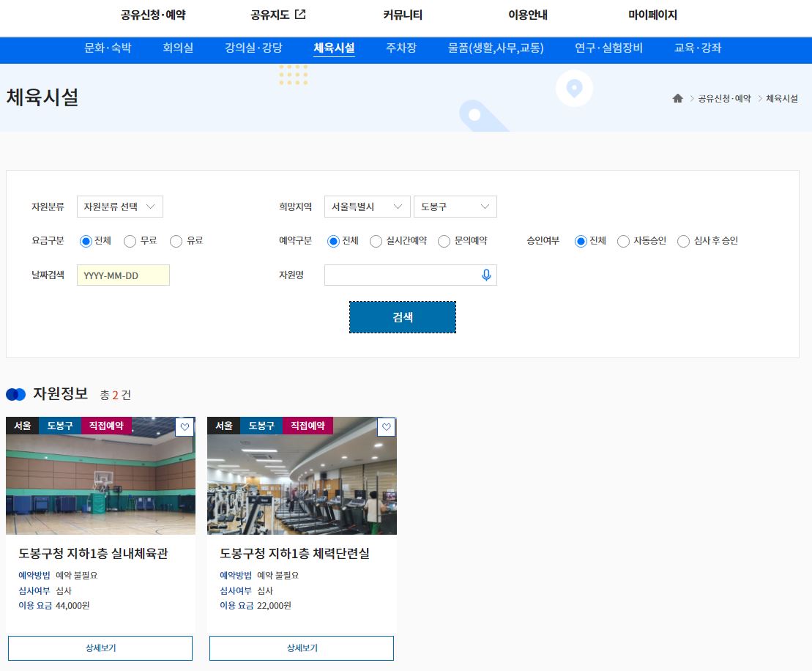Open 도봉구청 지하1층 체력단련실 title link

coord(294,553)
